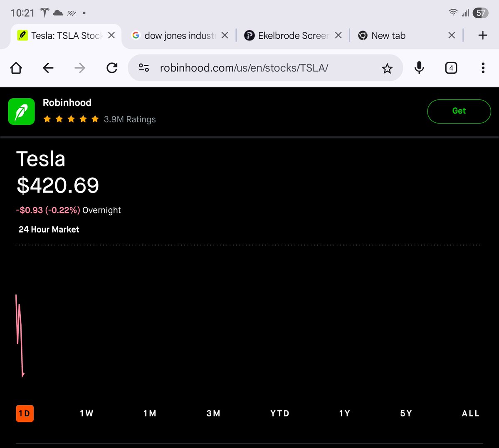Tap the browser Home icon
This screenshot has height=448, width=499.
[x=16, y=68]
